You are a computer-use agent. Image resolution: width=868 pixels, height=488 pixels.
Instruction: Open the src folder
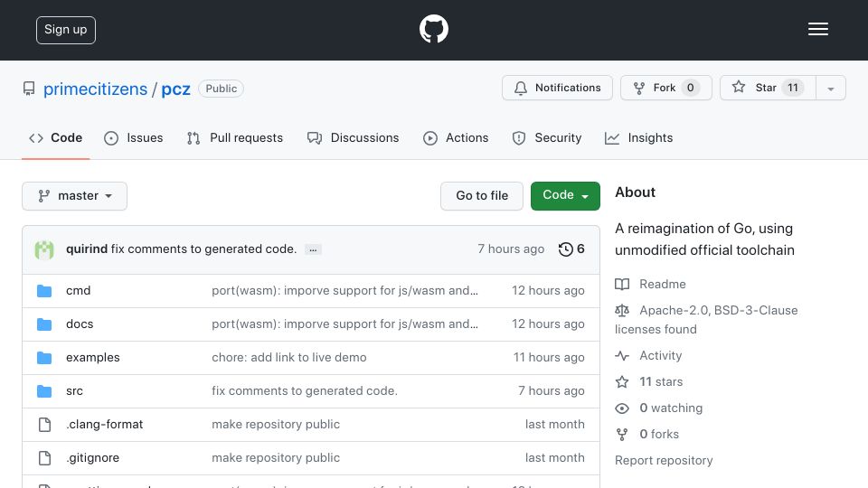click(x=74, y=390)
